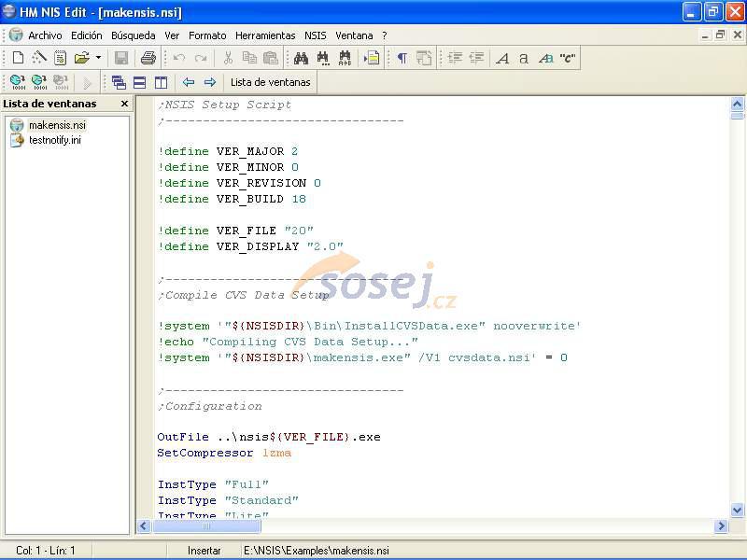This screenshot has width=747, height=560.
Task: Click horizontal scrollbar left arrow
Action: coord(144,525)
